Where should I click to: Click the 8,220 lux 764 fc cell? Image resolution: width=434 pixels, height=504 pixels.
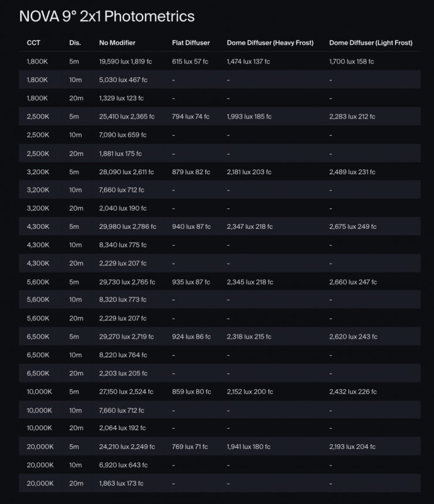point(123,355)
